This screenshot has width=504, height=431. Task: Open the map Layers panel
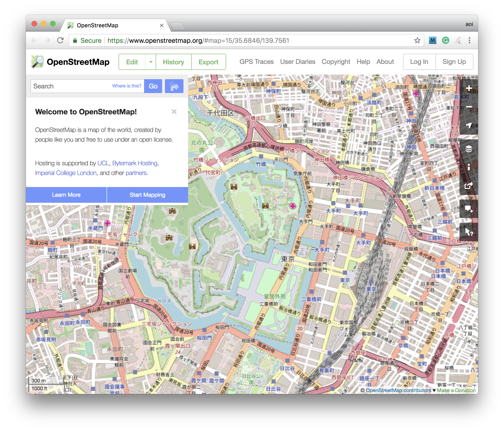click(469, 149)
